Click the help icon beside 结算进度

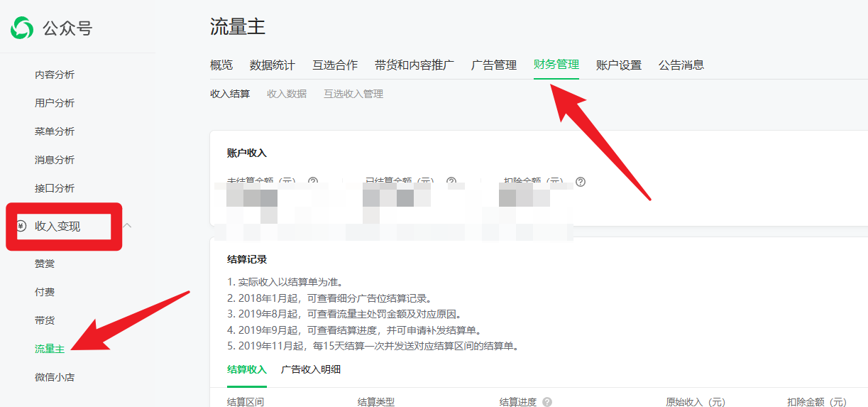point(547,402)
